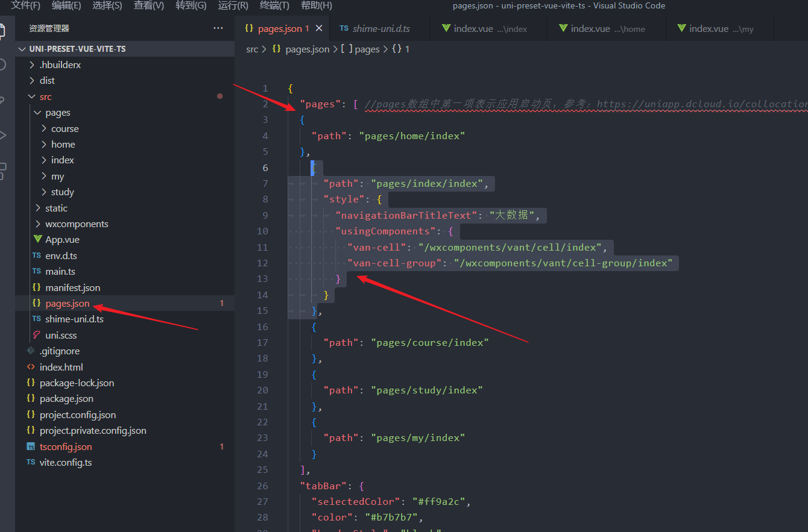The height and width of the screenshot is (532, 808).
Task: Open the Extensions activity bar icon
Action: (x=2, y=171)
